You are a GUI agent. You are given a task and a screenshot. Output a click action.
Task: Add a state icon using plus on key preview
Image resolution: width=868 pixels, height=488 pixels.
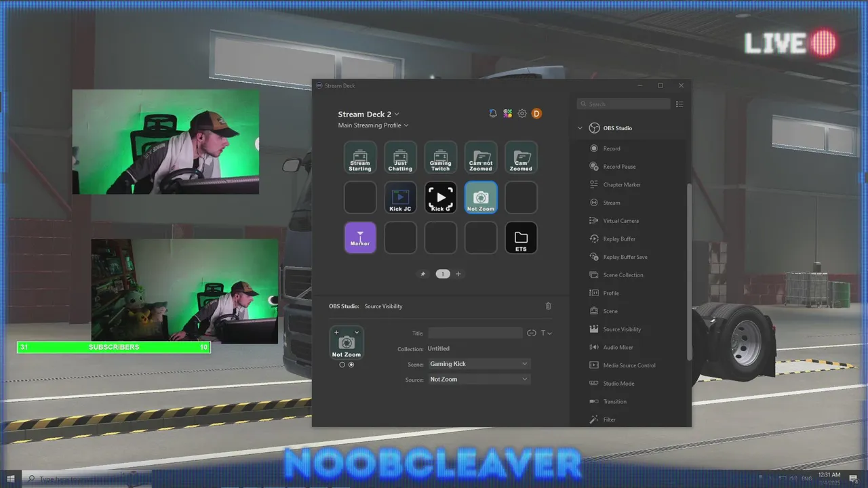pos(336,332)
